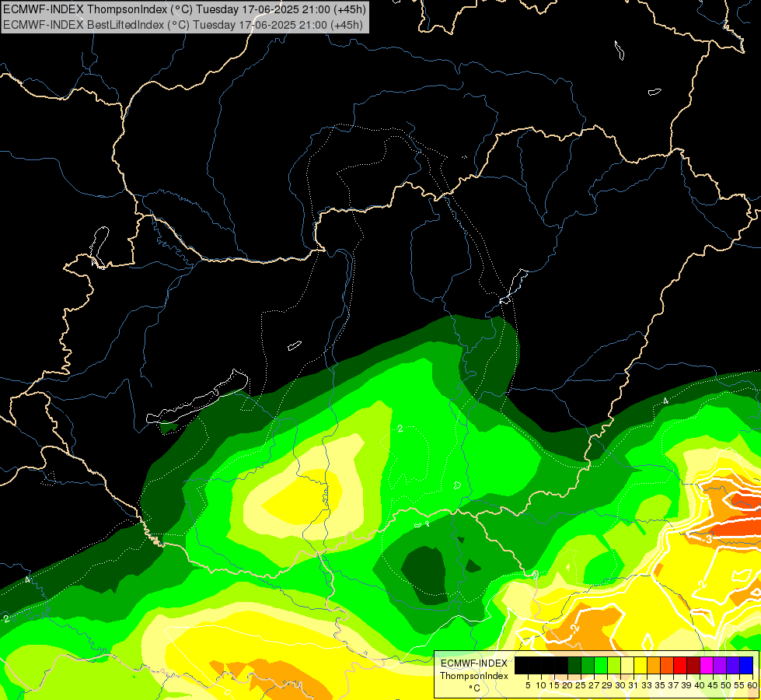This screenshot has width=761, height=700.
Task: Click the '-3' contour label on the map
Action: (x=707, y=539)
